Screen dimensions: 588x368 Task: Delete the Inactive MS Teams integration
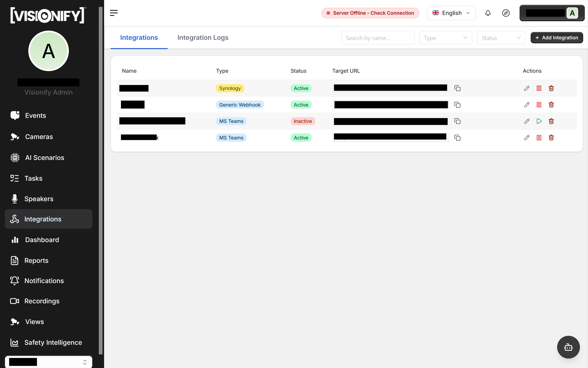click(551, 121)
